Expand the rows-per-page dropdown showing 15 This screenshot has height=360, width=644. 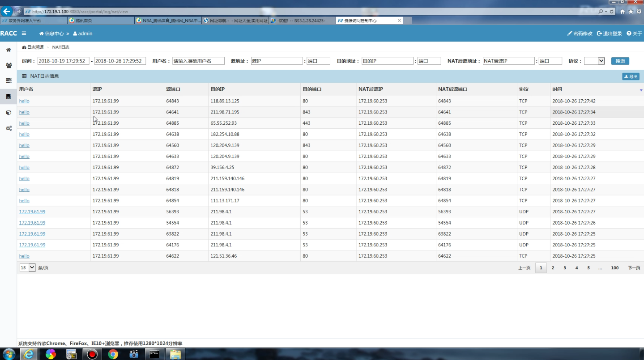tap(27, 267)
